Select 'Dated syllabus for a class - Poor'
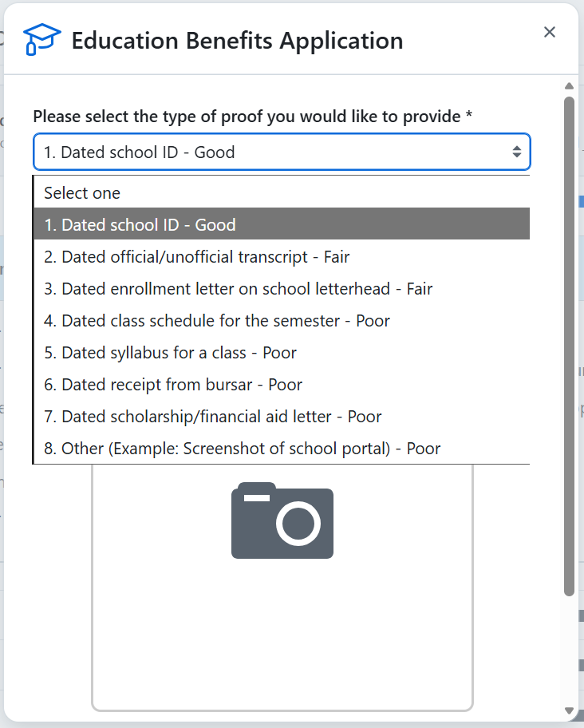Viewport: 584px width, 728px height. [171, 353]
